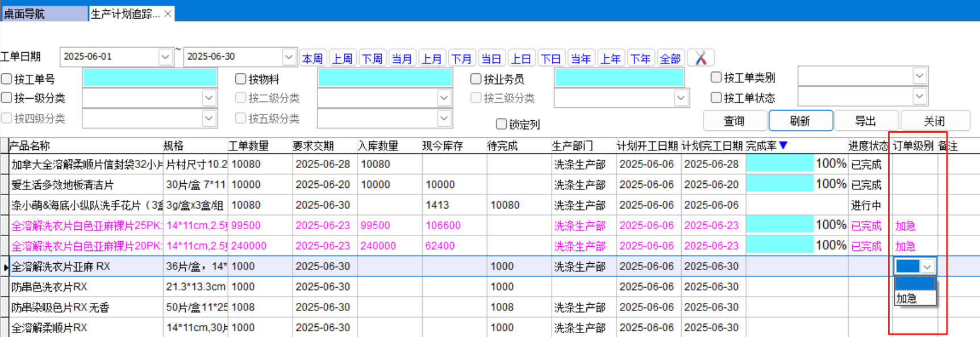980x337 pixels.
Task: Click the 查询 button
Action: click(735, 121)
